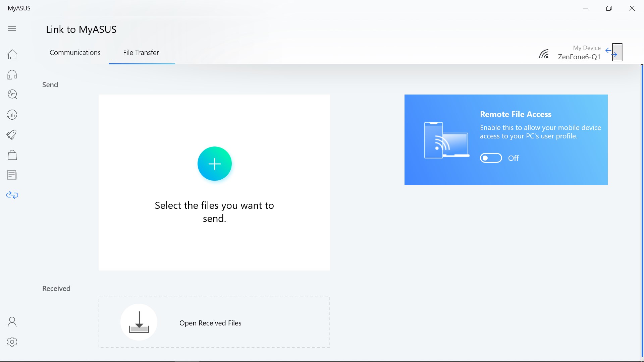Open the news article icon in sidebar
The height and width of the screenshot is (362, 644).
tap(12, 175)
